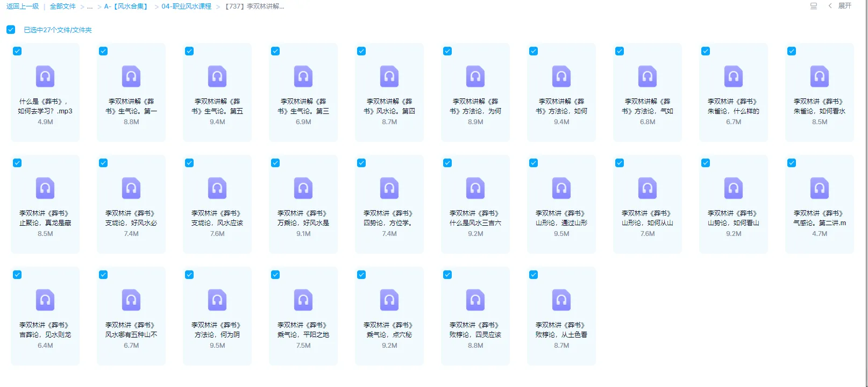Image resolution: width=868 pixels, height=387 pixels.
Task: Open A-【风水合集】 breadcrumb folder
Action: coord(126,6)
